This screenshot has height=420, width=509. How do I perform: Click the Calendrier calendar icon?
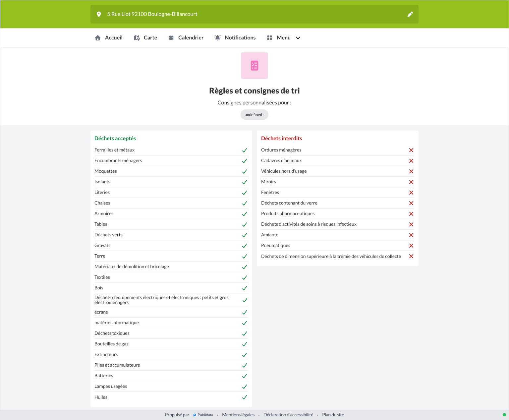click(x=171, y=38)
